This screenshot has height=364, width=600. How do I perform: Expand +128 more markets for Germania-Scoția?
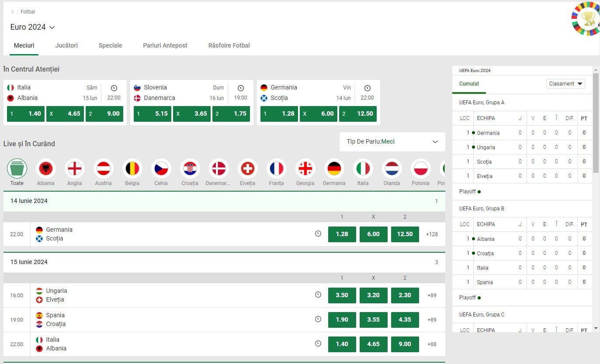pyautogui.click(x=432, y=234)
